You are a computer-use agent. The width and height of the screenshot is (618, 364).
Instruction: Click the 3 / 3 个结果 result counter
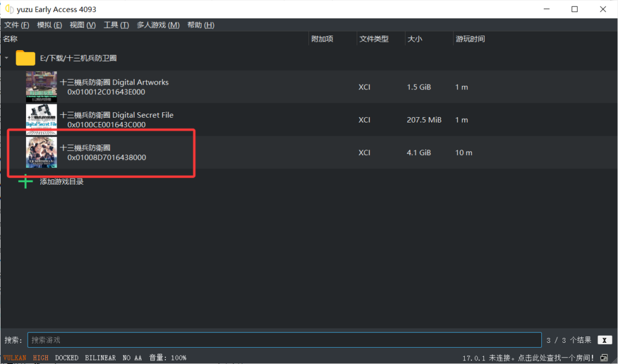(569, 340)
